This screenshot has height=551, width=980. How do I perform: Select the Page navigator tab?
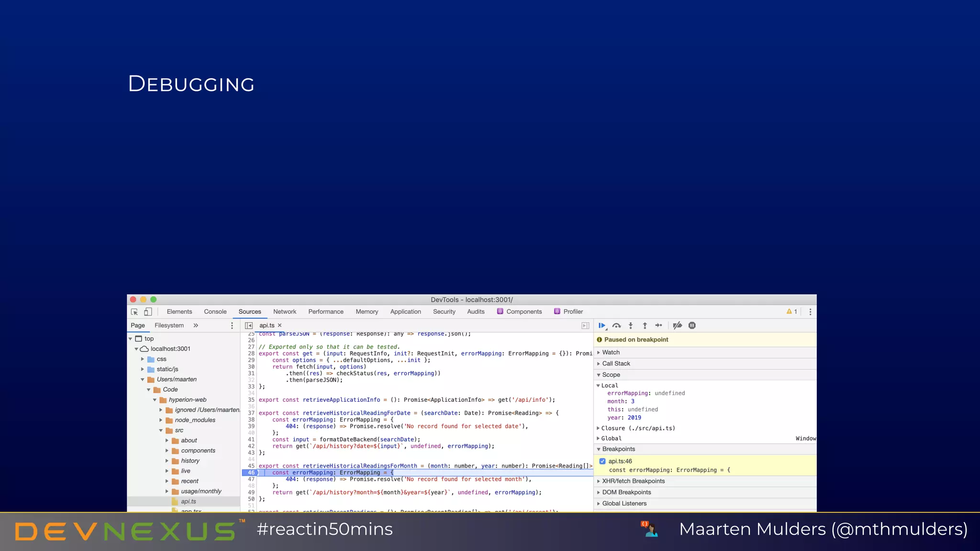click(138, 326)
